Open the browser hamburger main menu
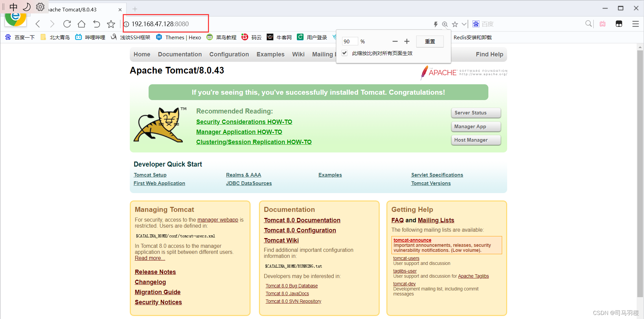644x319 pixels. tap(635, 24)
